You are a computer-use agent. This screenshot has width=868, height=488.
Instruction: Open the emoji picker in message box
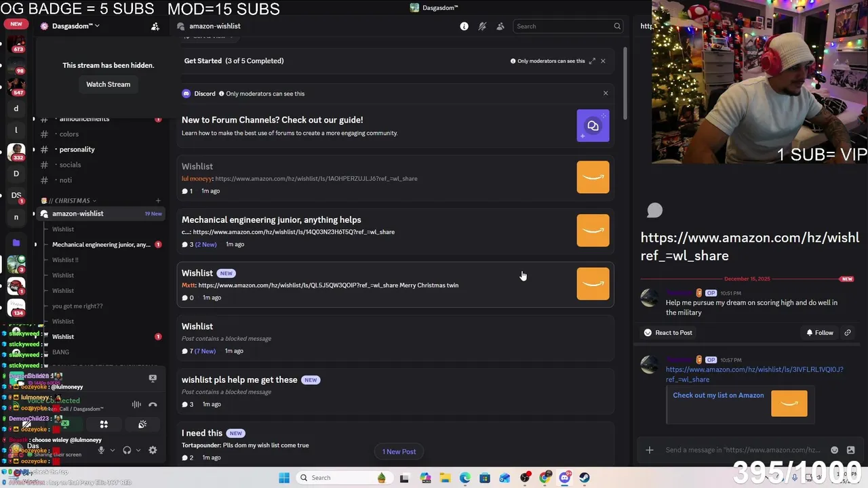point(834,450)
